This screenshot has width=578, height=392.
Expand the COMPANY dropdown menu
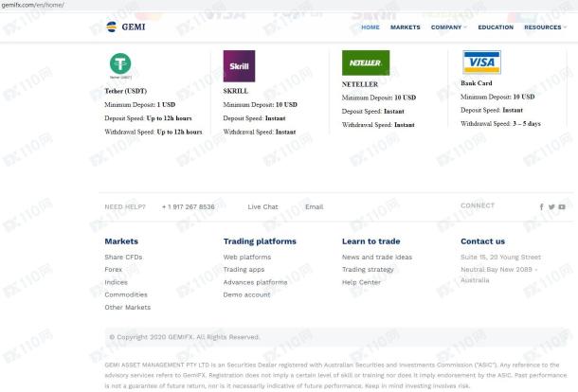448,27
